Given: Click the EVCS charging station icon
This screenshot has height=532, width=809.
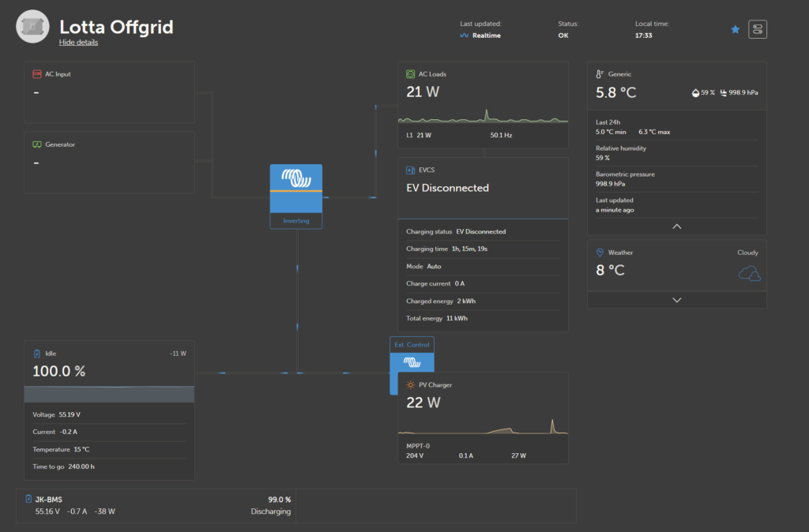Looking at the screenshot, I should 410,170.
